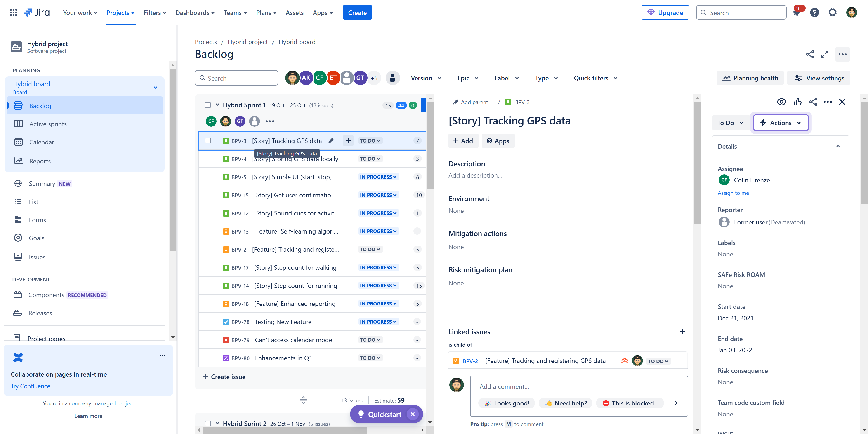Click the backlog Search field
868x434 pixels.
[236, 78]
